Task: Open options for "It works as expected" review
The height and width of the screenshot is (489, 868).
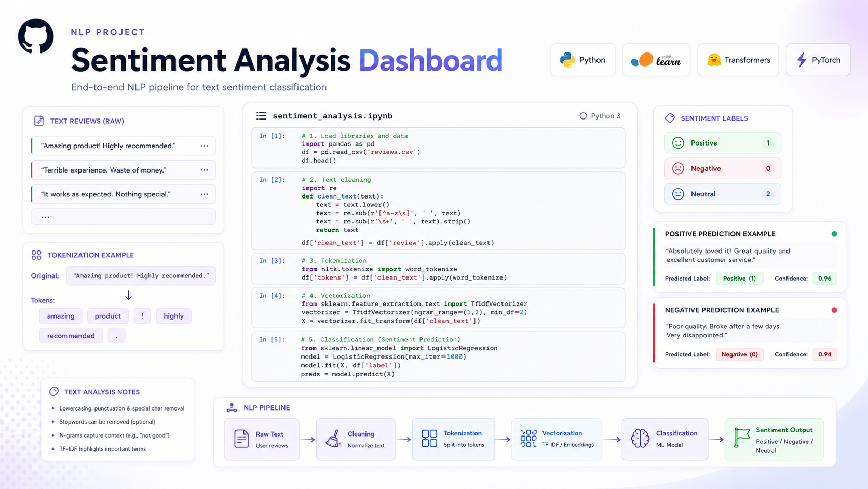Action: (205, 194)
